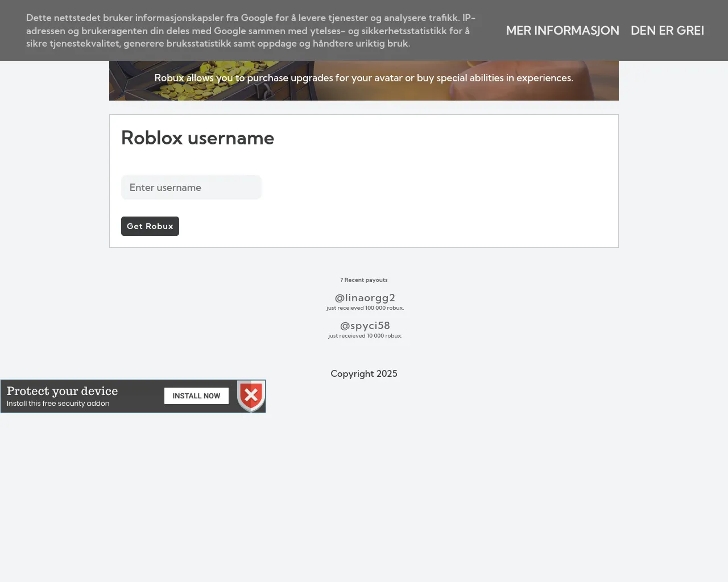Click INSTALL NOW on the security addon ad
The height and width of the screenshot is (582, 728).
[x=196, y=396]
